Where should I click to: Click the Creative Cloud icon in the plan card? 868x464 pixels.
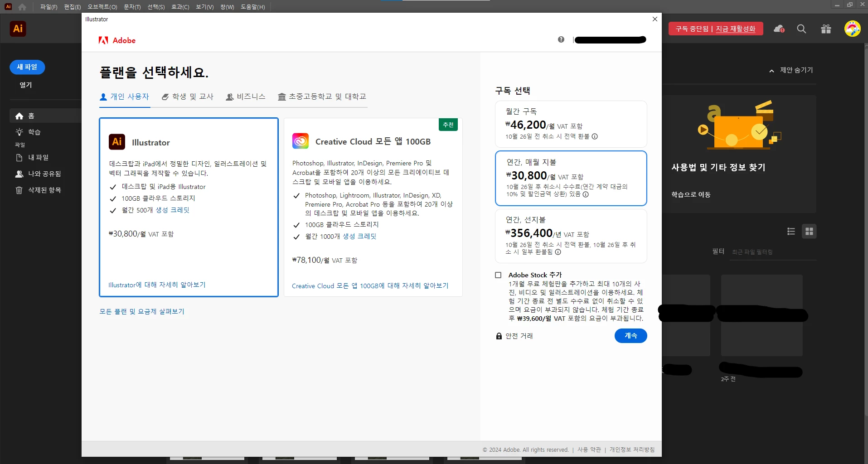[301, 141]
